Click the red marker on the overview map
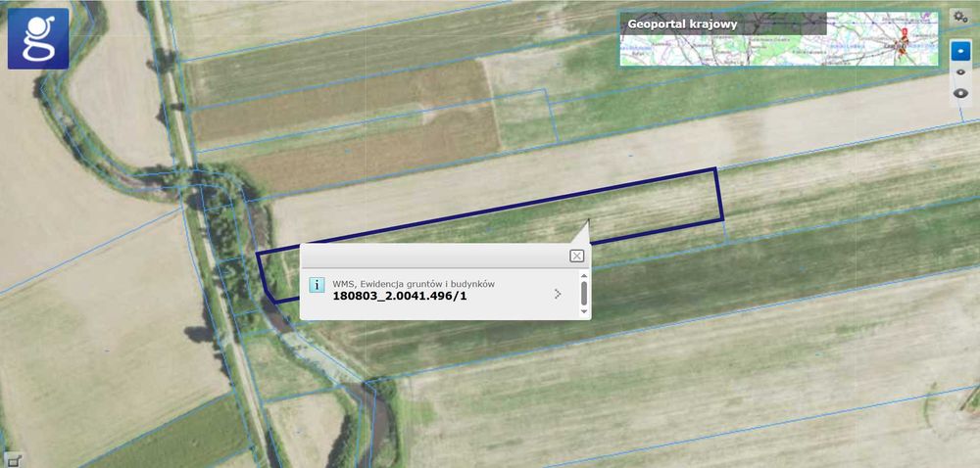This screenshot has height=468, width=980. (902, 43)
